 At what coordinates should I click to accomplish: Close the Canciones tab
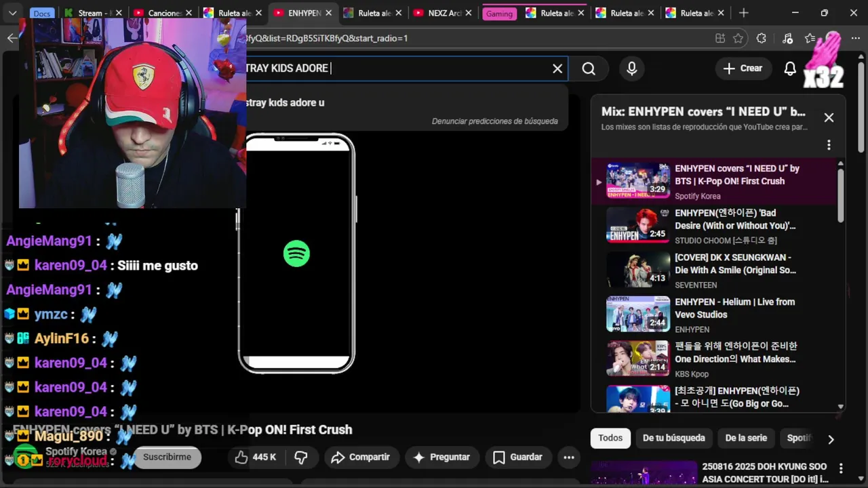point(189,13)
